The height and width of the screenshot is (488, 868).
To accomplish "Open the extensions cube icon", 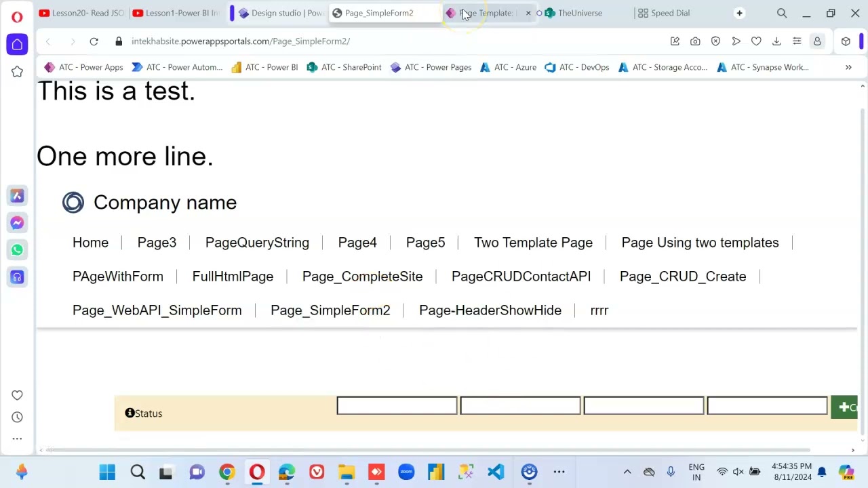I will click(846, 41).
